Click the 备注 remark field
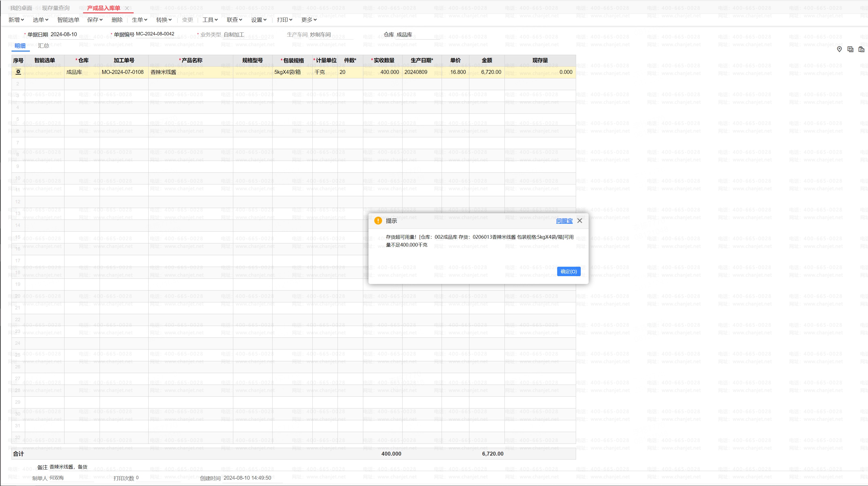This screenshot has width=868, height=486. tap(135, 467)
